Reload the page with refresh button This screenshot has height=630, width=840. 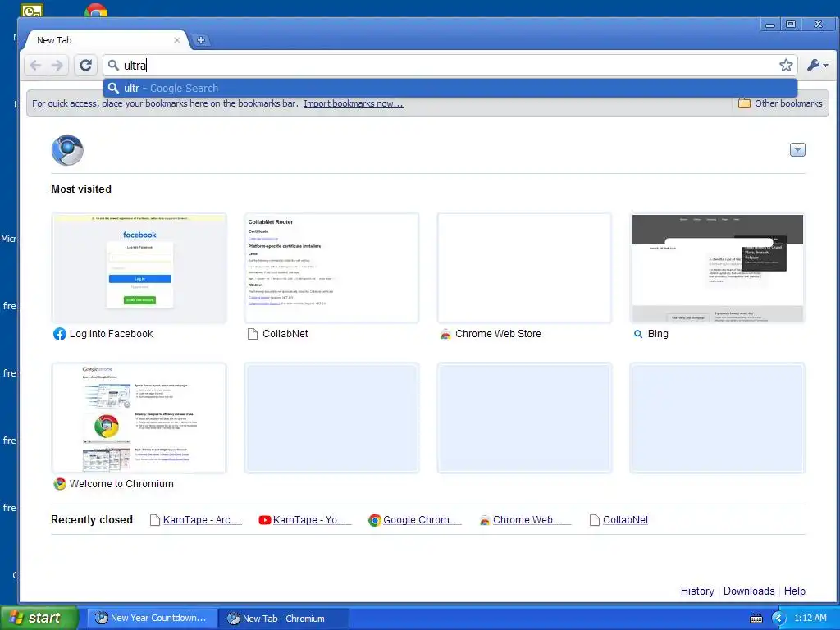point(85,66)
